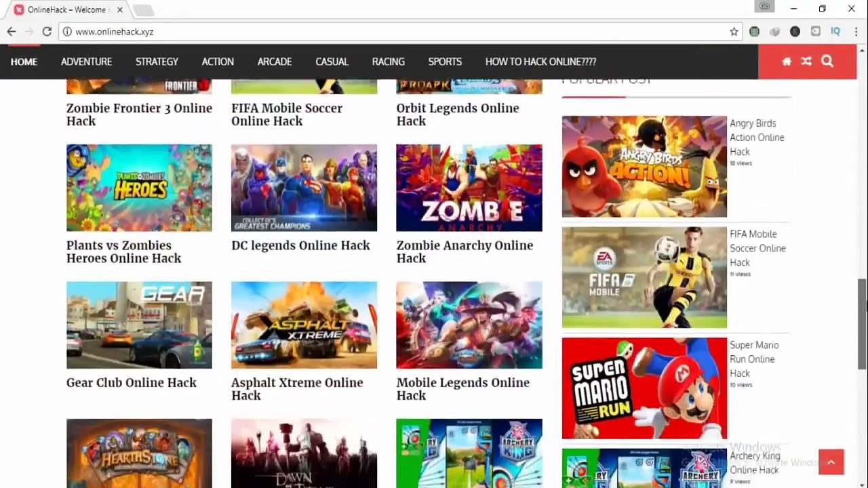
Task: Open Gear Club Online Hack title link
Action: [132, 383]
